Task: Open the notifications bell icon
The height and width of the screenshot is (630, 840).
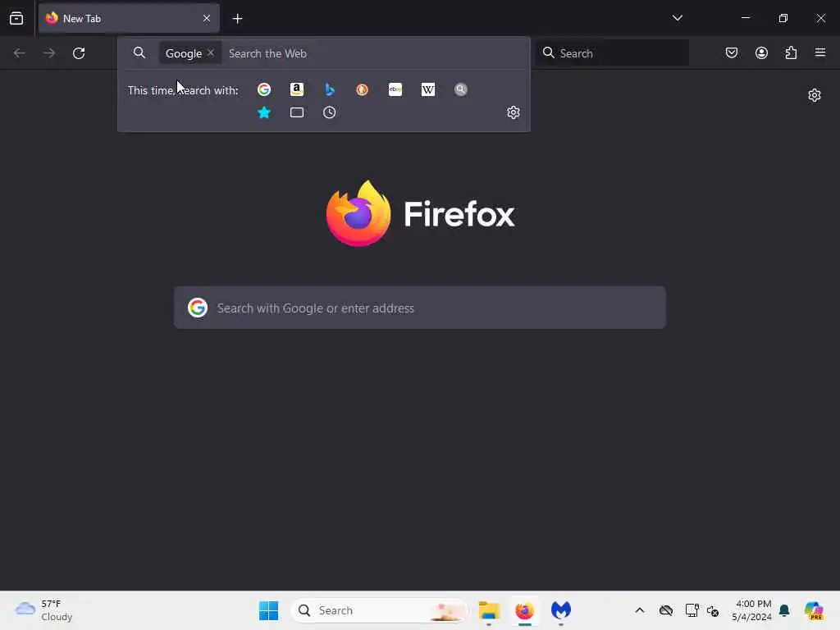Action: click(784, 610)
